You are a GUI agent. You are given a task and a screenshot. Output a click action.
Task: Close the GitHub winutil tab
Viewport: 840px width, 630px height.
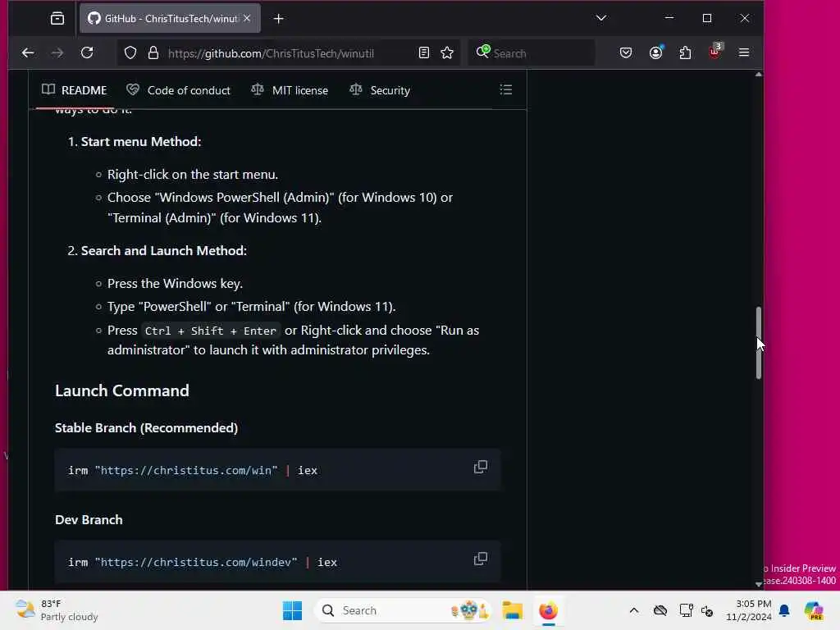[x=247, y=18]
